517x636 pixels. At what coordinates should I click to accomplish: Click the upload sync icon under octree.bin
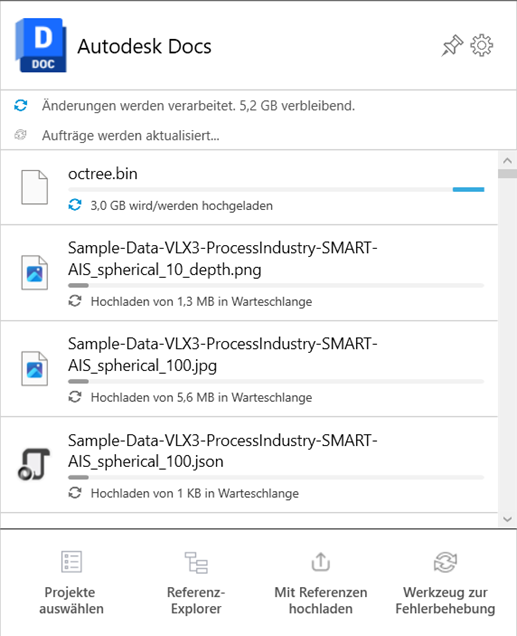point(75,205)
